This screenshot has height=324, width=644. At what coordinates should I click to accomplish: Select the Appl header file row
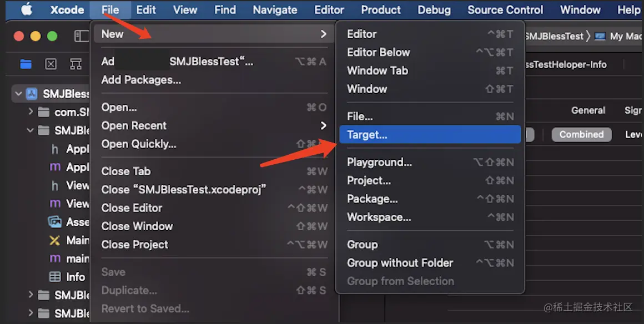70,149
